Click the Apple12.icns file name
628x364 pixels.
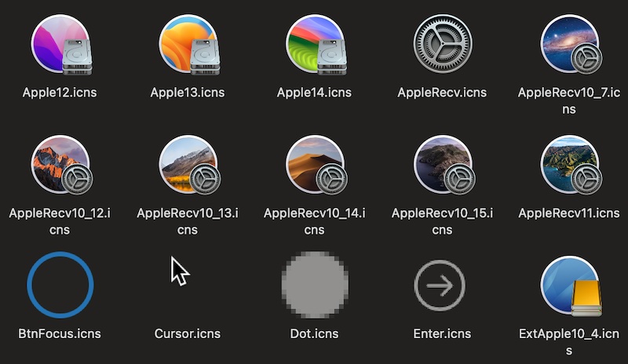[x=60, y=93]
